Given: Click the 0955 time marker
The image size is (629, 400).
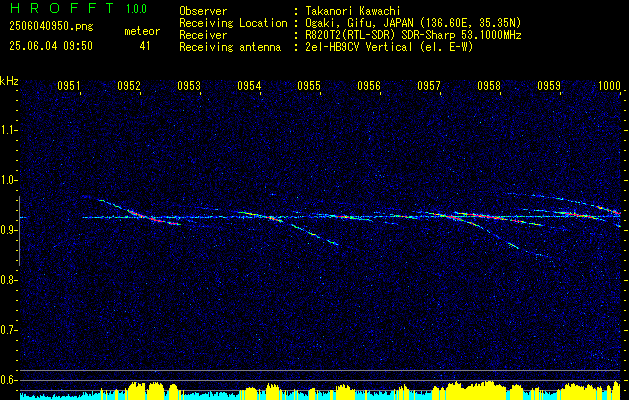Looking at the screenshot, I should coord(308,85).
